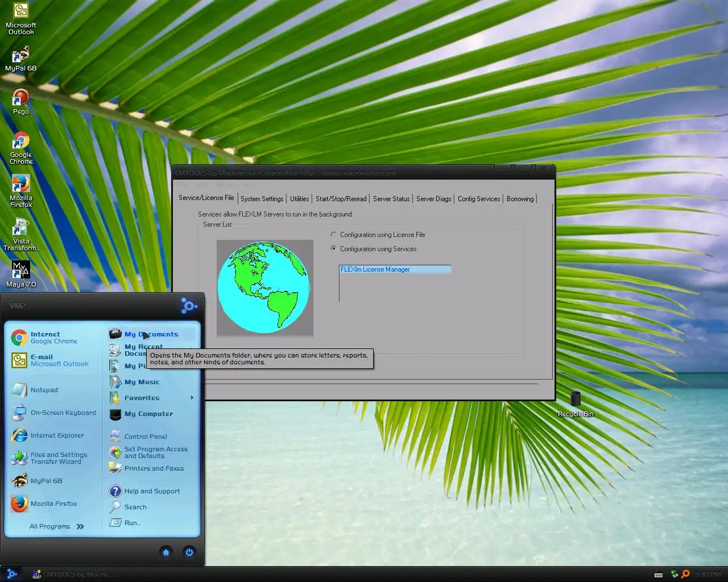This screenshot has width=728, height=582.
Task: Switch to Utilities tab
Action: [299, 199]
